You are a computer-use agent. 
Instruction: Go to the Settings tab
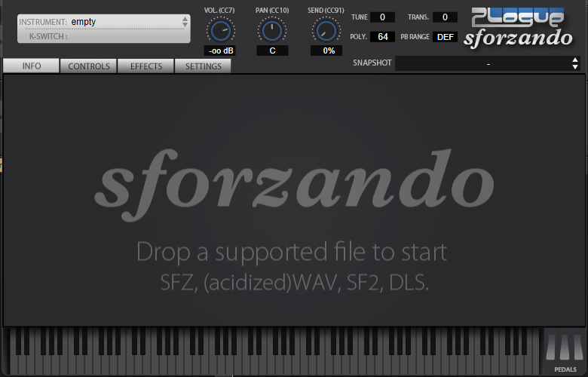pyautogui.click(x=204, y=66)
